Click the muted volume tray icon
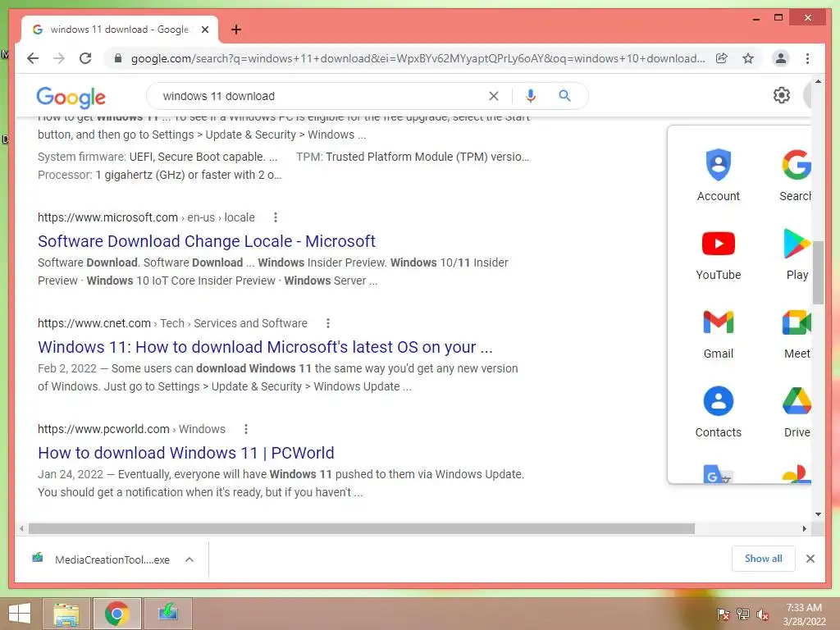The height and width of the screenshot is (630, 840). 762,614
